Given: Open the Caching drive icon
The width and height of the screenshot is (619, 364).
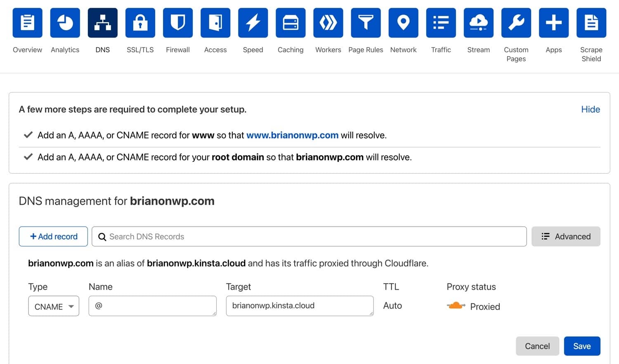Looking at the screenshot, I should coord(291,23).
